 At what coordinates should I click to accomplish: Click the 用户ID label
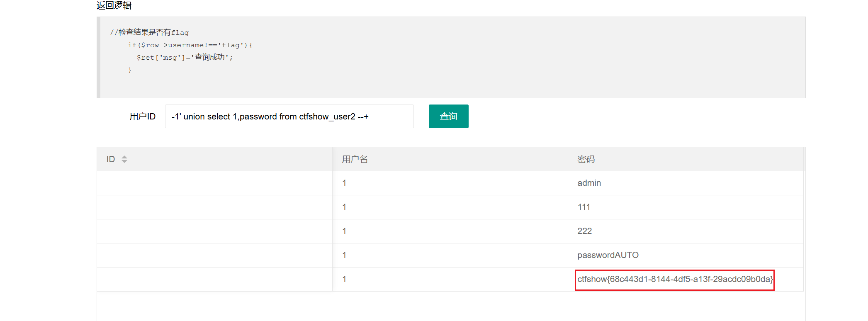[142, 117]
